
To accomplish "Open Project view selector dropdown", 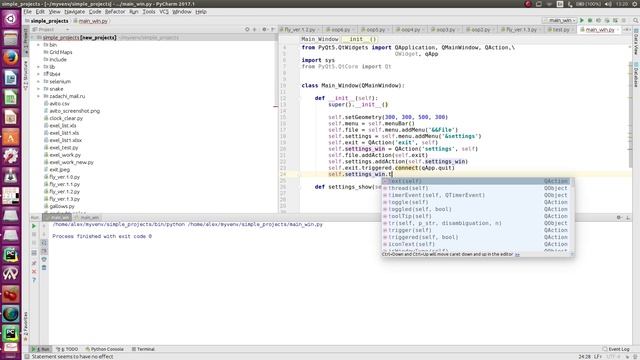I will click(x=51, y=29).
